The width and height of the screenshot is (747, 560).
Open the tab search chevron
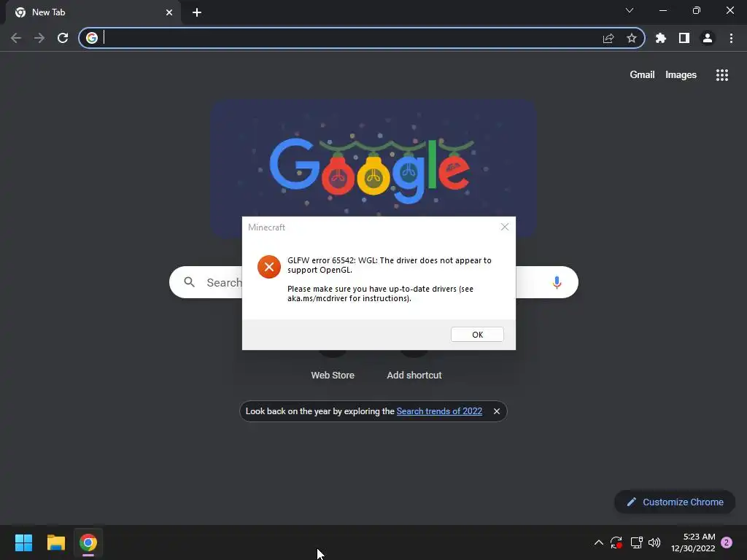630,10
